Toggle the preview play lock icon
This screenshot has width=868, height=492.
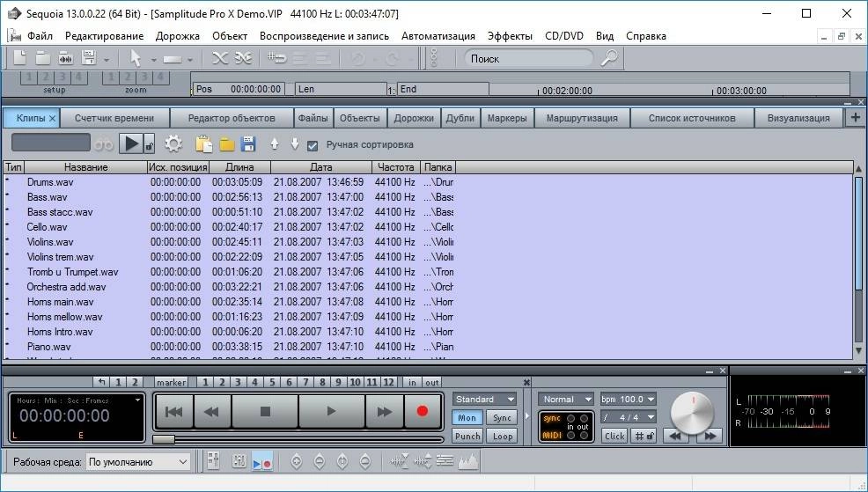pyautogui.click(x=149, y=145)
